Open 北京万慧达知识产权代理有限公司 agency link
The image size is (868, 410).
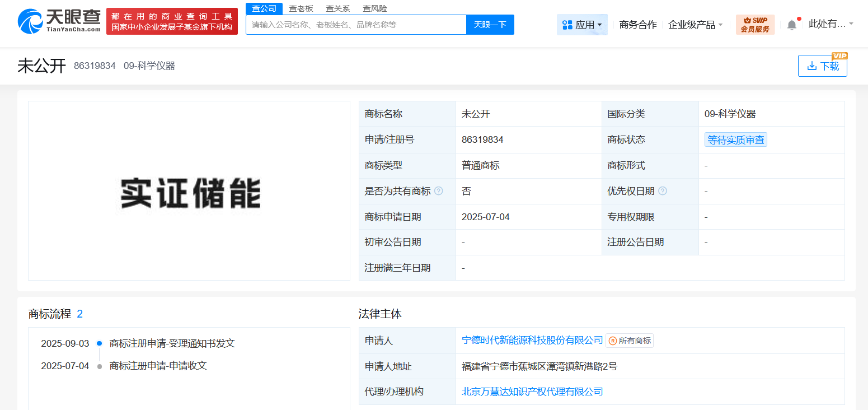click(532, 392)
